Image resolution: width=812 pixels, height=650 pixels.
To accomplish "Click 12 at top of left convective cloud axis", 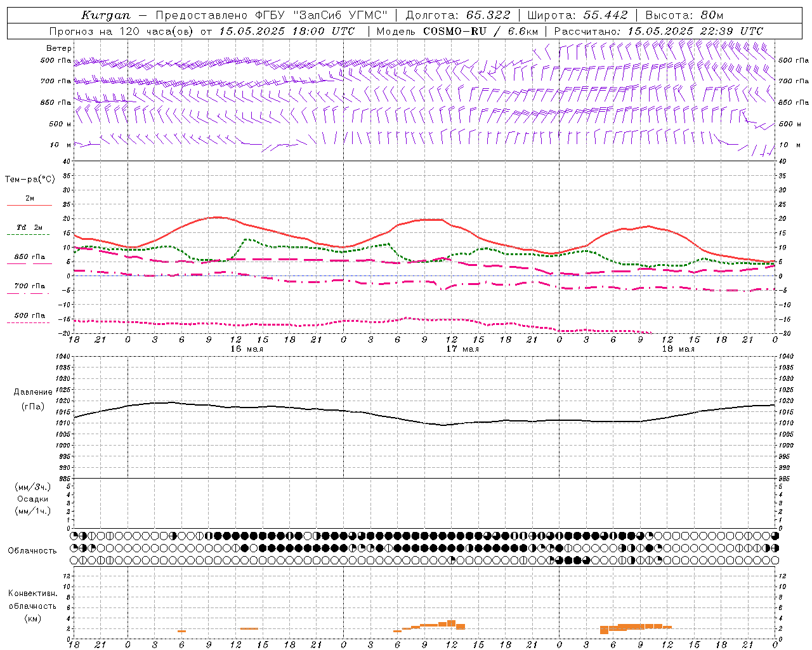I will click(66, 576).
